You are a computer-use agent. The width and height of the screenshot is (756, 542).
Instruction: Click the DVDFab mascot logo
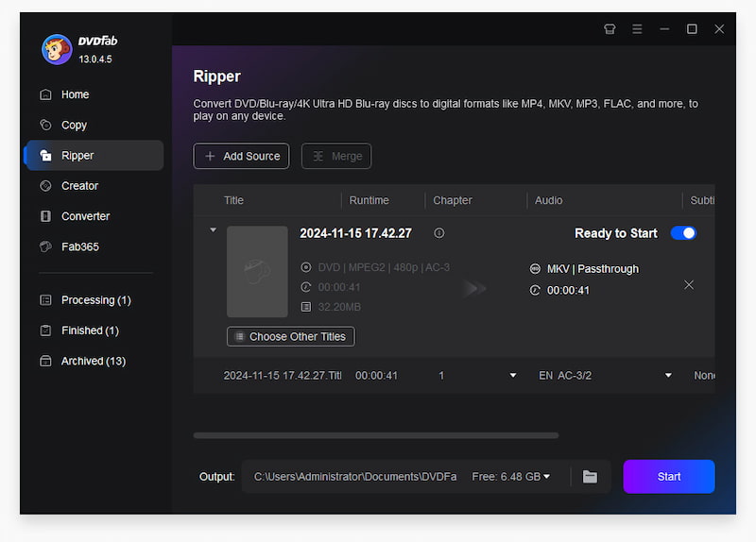coord(57,49)
